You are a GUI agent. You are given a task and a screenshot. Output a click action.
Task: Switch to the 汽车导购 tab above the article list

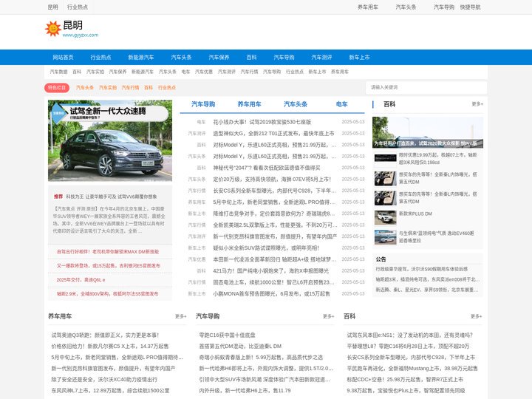[x=203, y=104]
